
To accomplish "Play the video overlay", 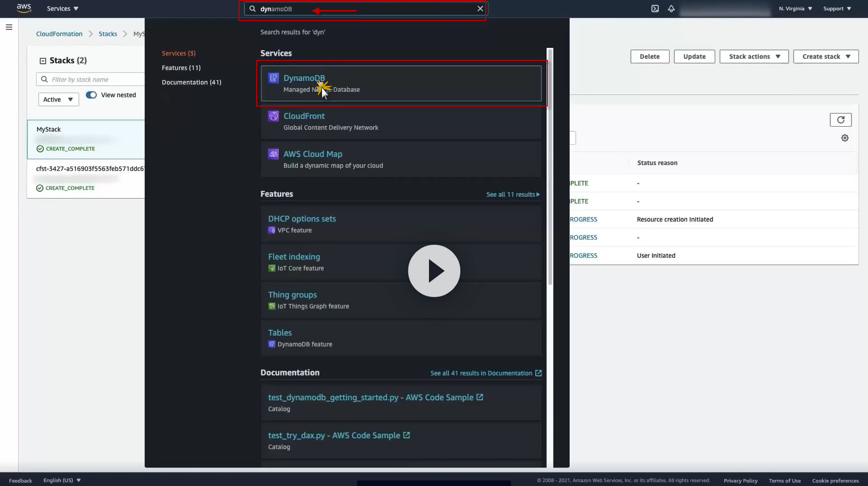I will [x=434, y=271].
